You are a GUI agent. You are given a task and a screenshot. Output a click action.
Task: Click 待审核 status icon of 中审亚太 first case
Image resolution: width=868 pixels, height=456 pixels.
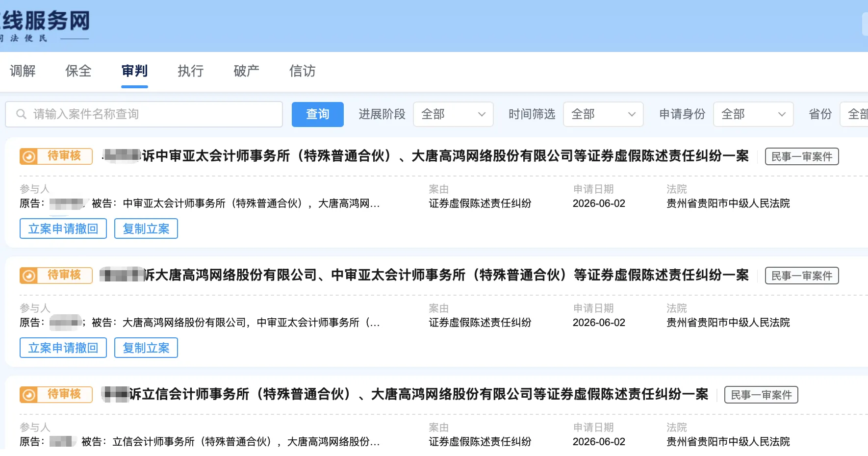[x=28, y=156]
